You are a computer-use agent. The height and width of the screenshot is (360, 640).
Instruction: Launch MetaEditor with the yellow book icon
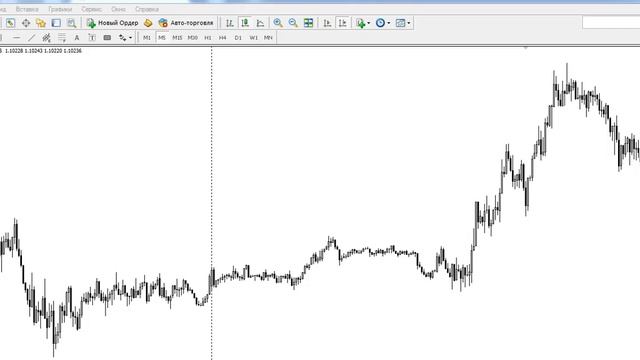pyautogui.click(x=148, y=23)
